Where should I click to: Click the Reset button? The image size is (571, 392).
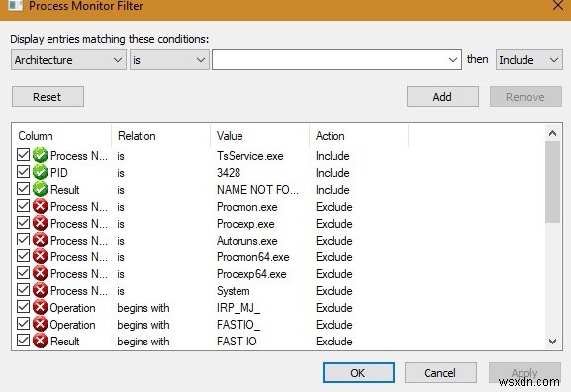(48, 97)
